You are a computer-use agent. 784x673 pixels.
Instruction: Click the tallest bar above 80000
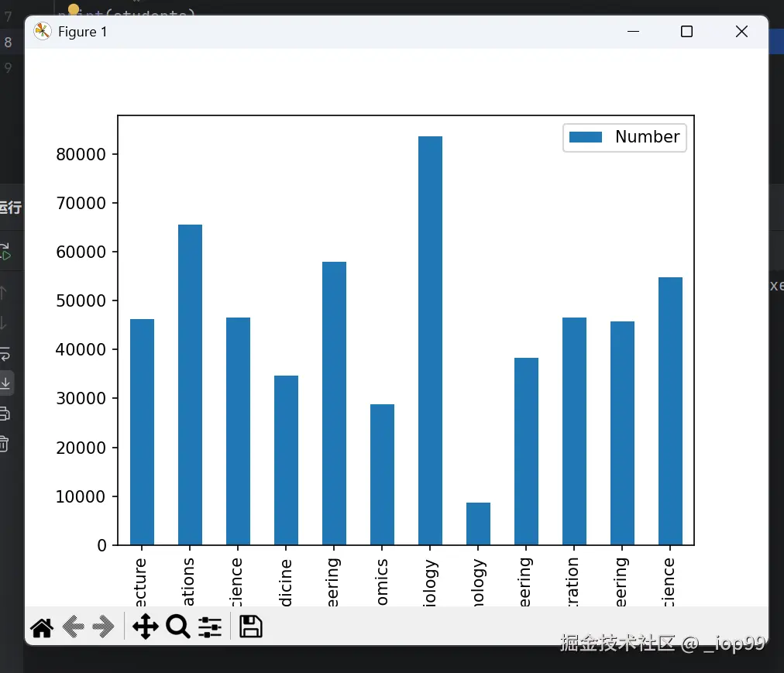[x=430, y=341]
